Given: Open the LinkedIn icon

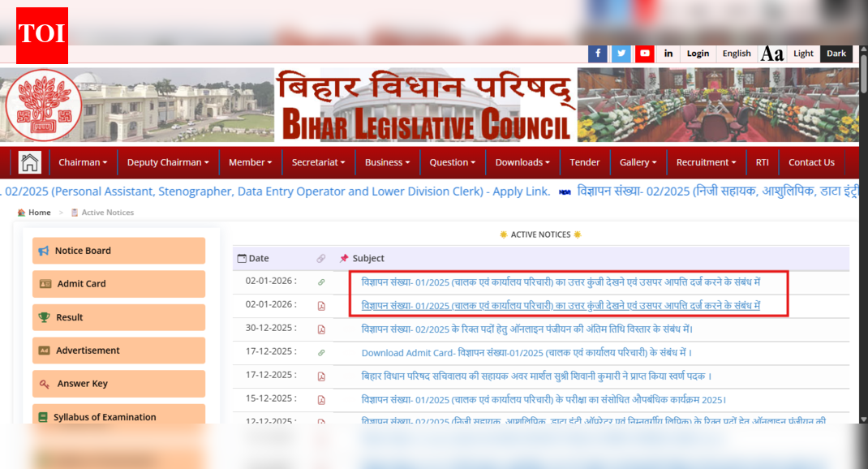Looking at the screenshot, I should 668,54.
